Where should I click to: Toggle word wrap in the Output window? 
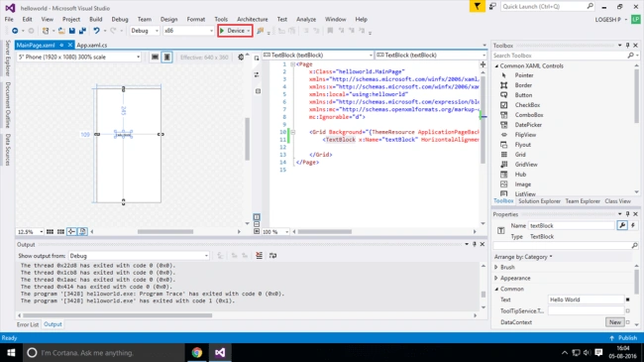pos(272,256)
